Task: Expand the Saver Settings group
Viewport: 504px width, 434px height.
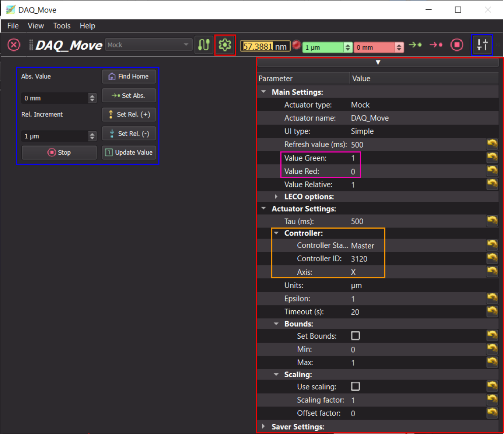Action: (263, 426)
